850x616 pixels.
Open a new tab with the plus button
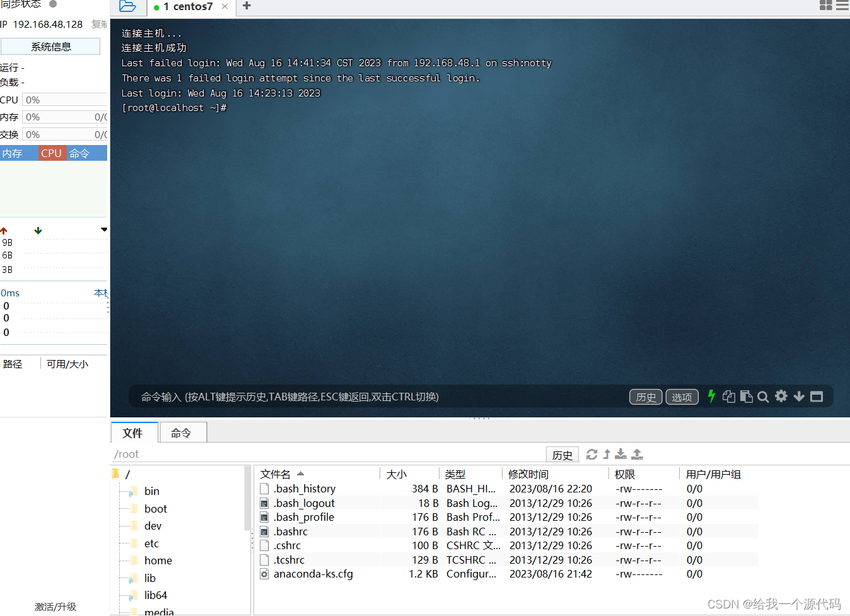tap(246, 6)
